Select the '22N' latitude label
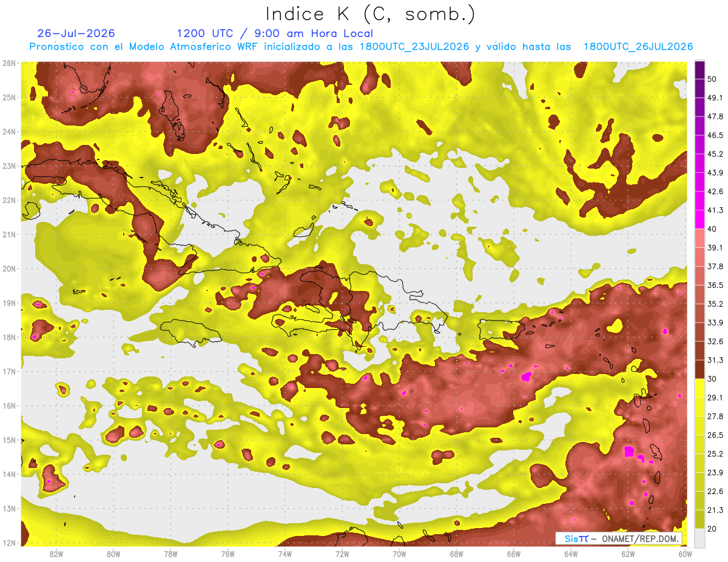The image size is (728, 562). click(x=8, y=200)
